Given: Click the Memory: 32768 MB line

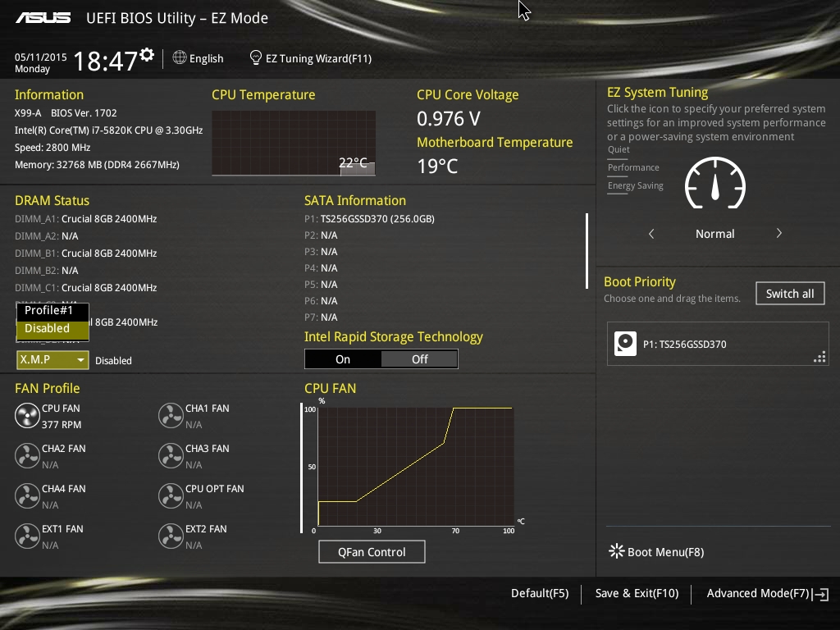Looking at the screenshot, I should click(x=97, y=164).
